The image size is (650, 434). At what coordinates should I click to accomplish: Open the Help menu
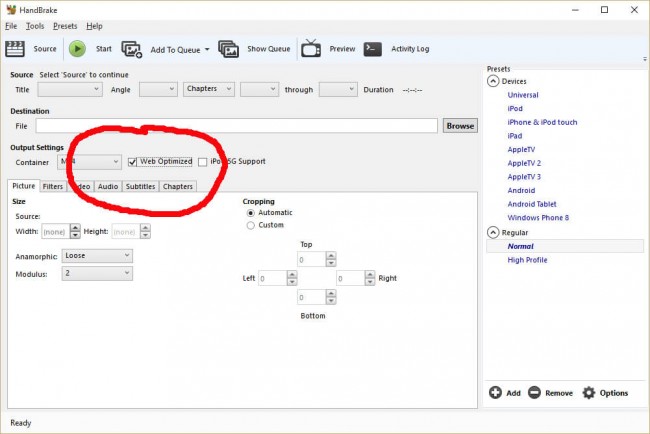coord(94,26)
